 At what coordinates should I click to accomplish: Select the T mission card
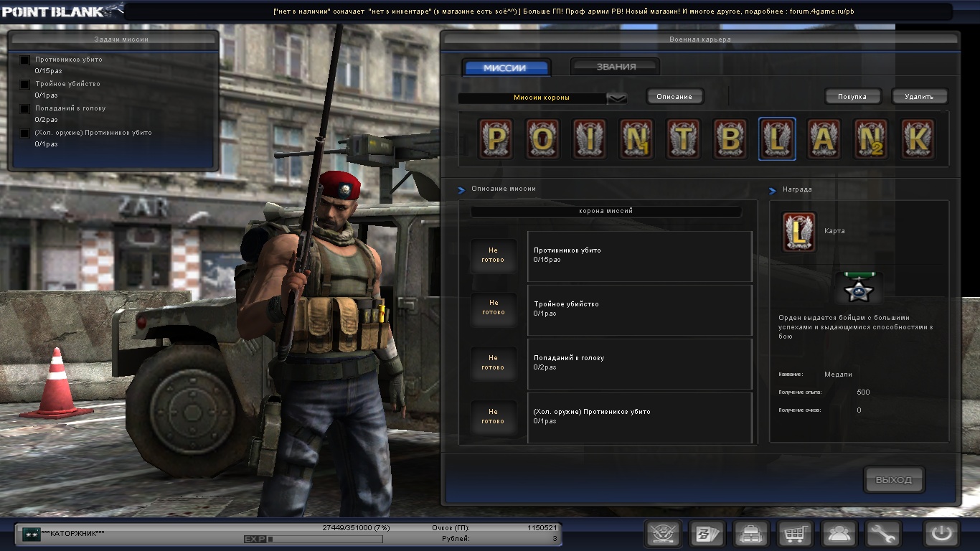coord(683,138)
